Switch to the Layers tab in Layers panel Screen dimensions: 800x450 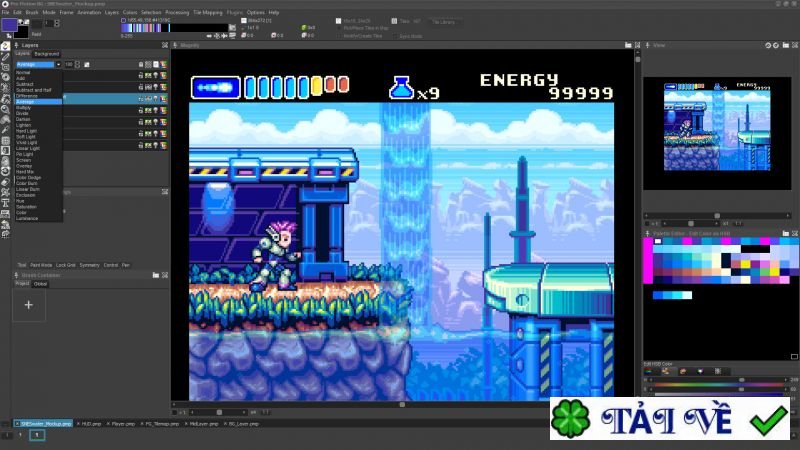tap(22, 54)
